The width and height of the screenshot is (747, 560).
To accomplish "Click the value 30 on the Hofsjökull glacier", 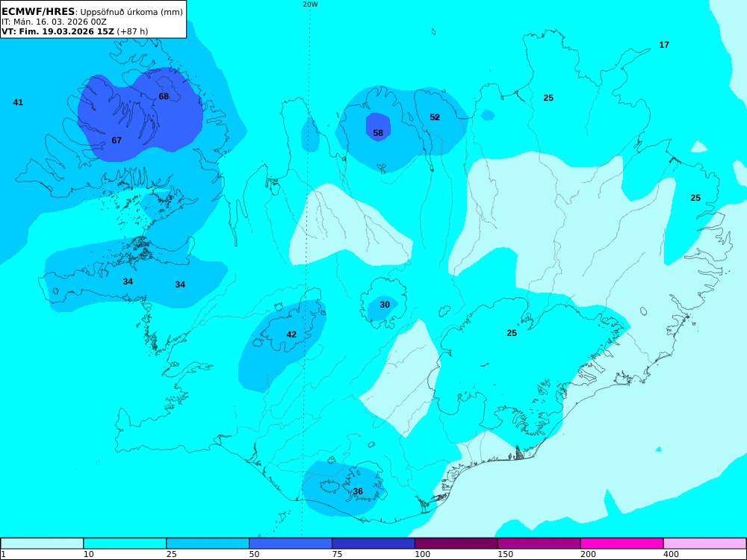I will pos(385,305).
